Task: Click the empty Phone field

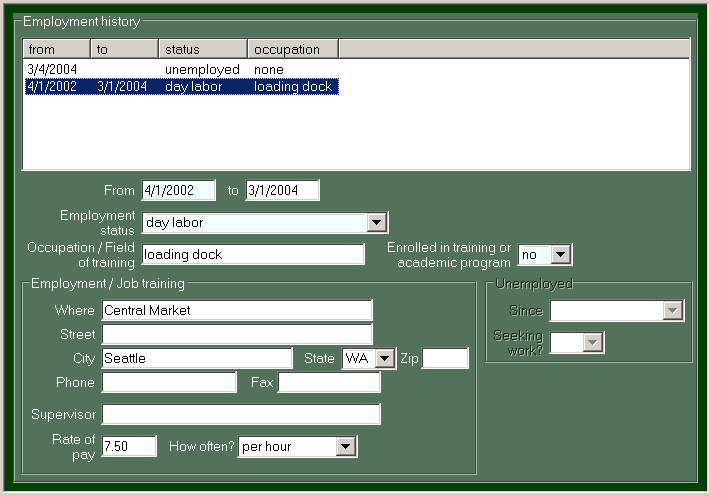Action: tap(169, 383)
